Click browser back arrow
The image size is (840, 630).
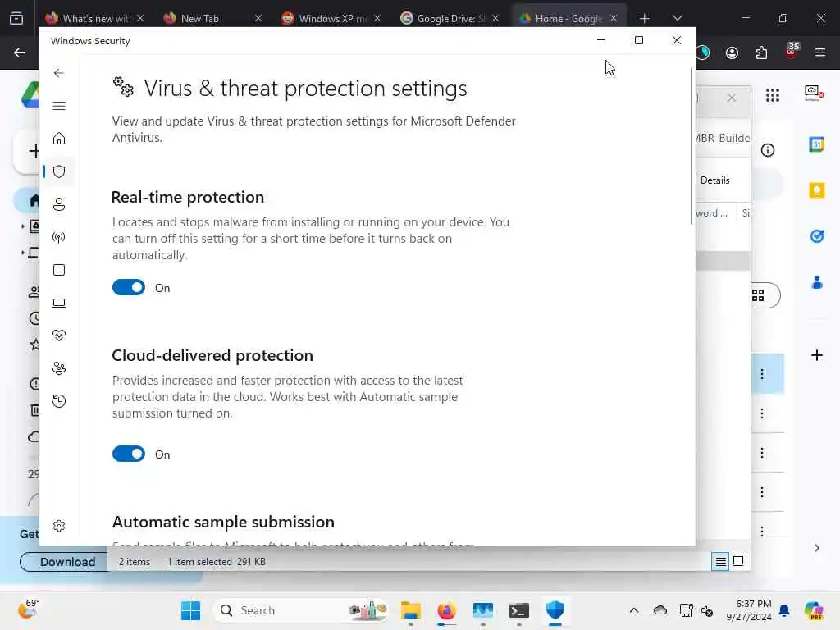coord(20,52)
